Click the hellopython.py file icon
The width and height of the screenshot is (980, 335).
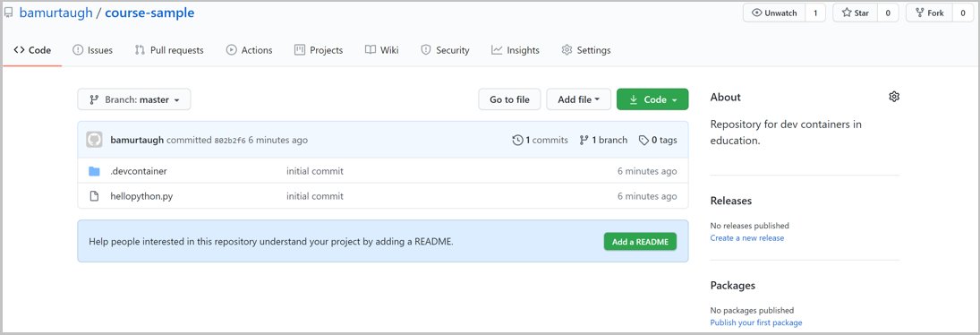[94, 196]
